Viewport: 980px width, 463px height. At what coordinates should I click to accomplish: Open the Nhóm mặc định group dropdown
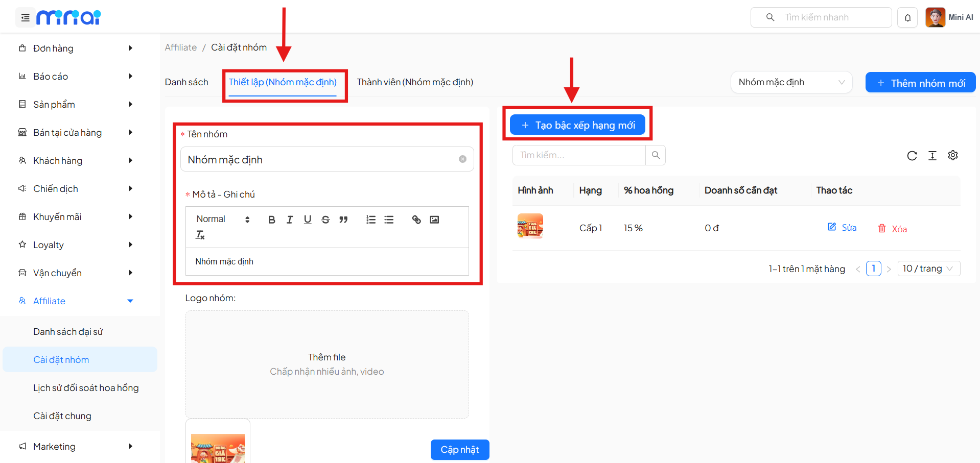[x=791, y=82]
